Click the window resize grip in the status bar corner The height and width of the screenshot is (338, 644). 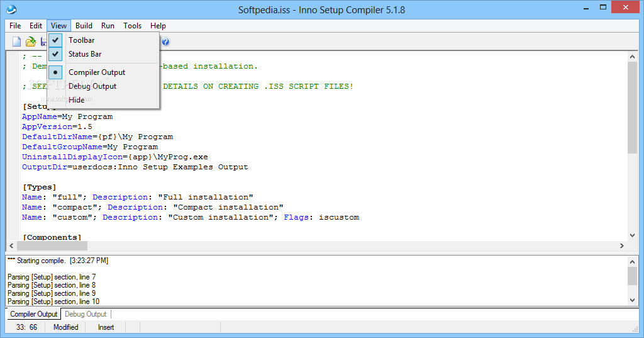click(635, 329)
